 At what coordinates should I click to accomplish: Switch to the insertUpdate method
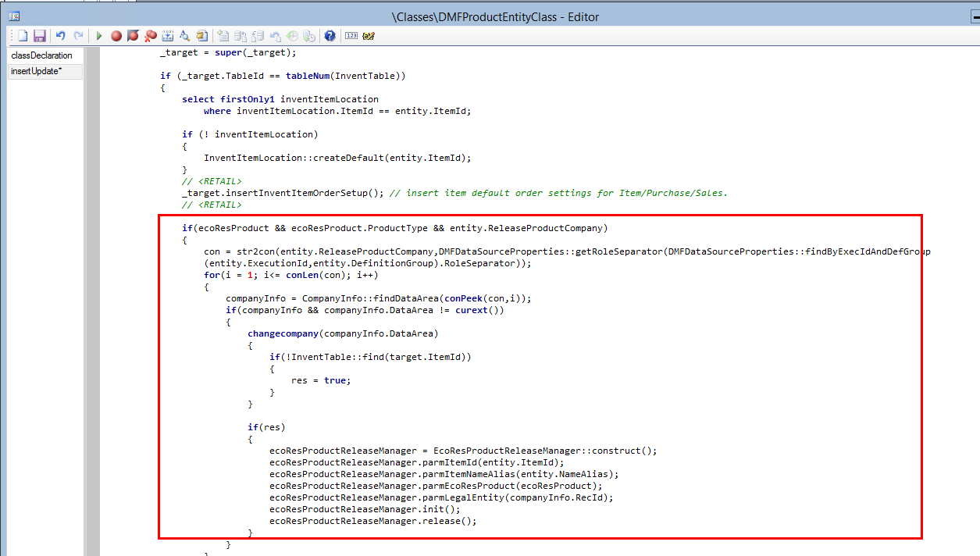point(35,71)
